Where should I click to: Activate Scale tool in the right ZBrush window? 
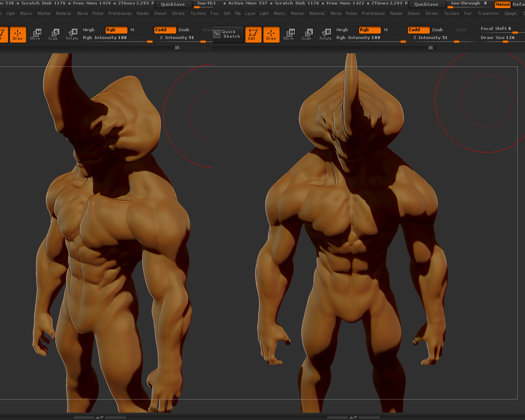coord(307,34)
